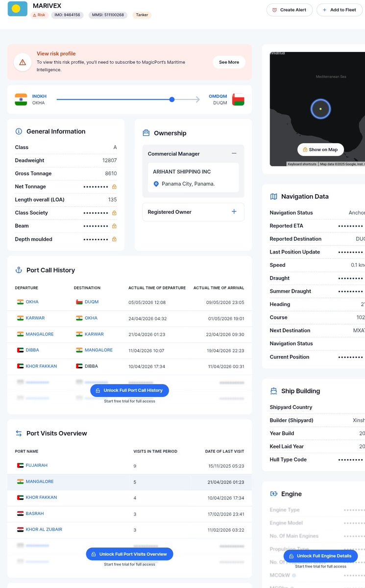Click the Iraq flag beside BASRAH

[20, 513]
